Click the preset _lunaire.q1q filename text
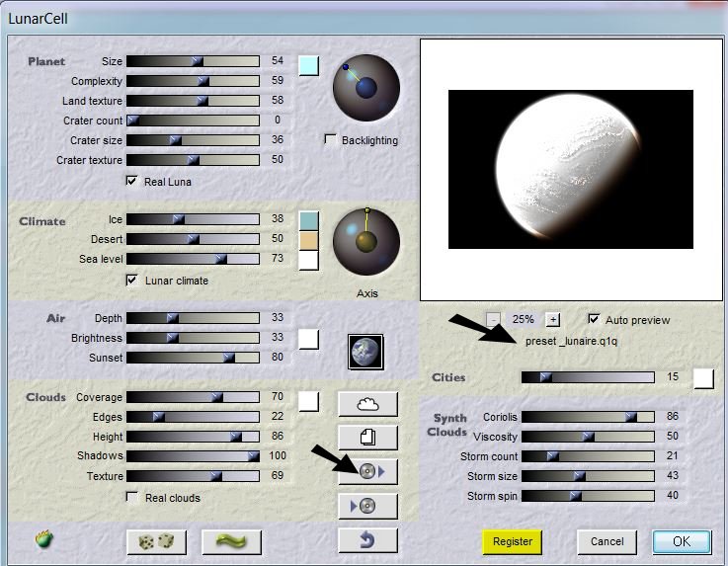Viewport: 728px width, 566px height. click(x=571, y=341)
